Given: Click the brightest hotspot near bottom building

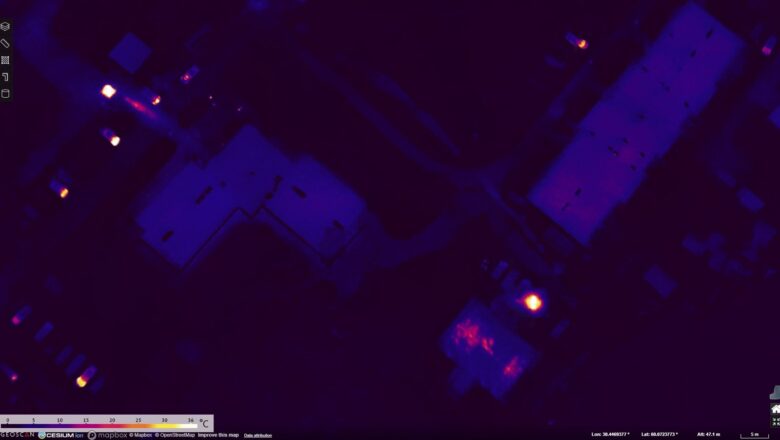Looking at the screenshot, I should (533, 302).
